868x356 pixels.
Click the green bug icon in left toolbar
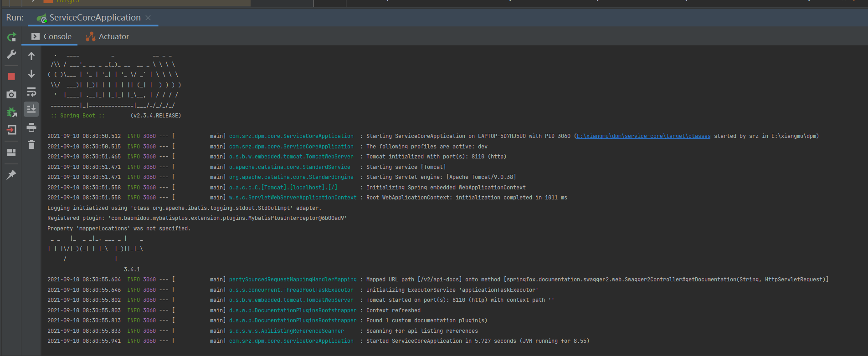[x=11, y=112]
